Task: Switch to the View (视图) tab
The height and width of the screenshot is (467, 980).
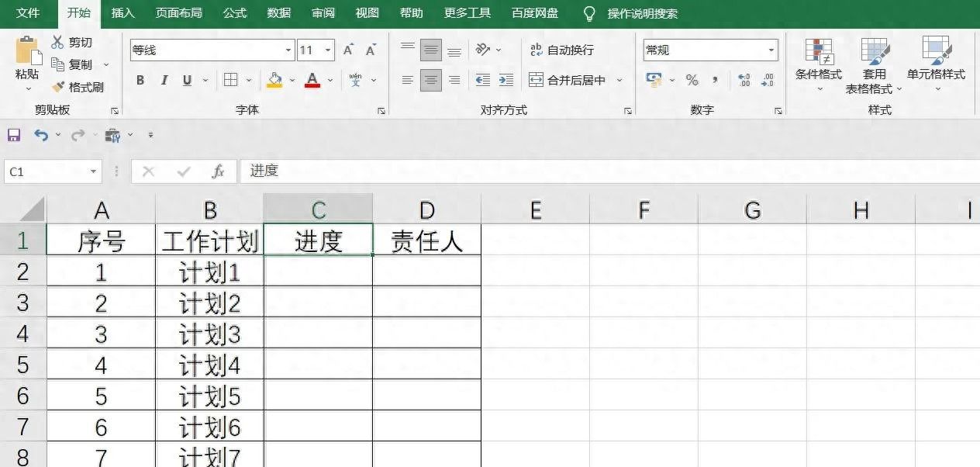Action: point(367,13)
